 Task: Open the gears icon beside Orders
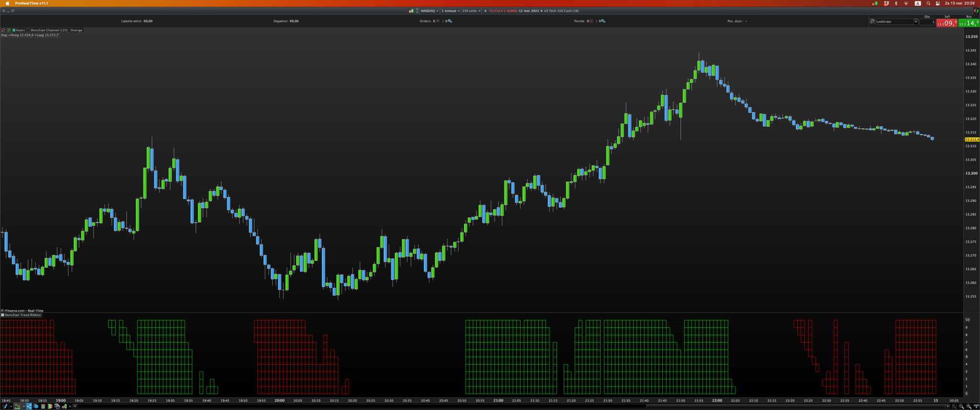point(450,21)
